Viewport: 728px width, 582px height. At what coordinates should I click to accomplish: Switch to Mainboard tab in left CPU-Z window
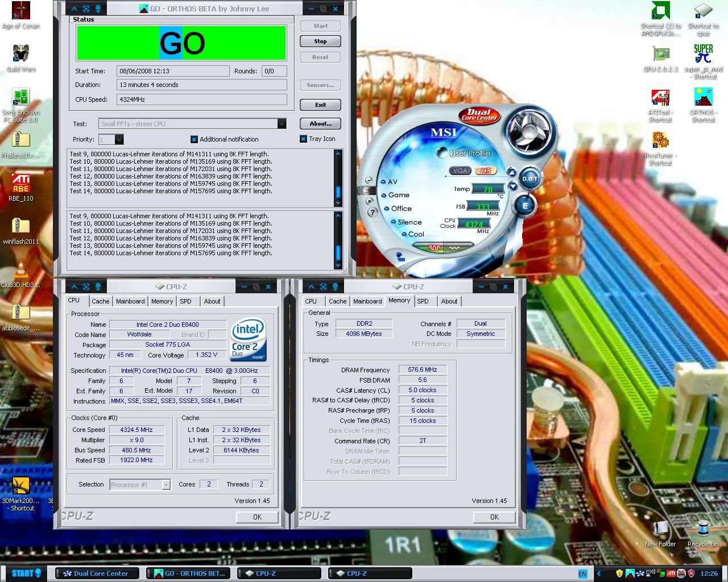click(130, 301)
